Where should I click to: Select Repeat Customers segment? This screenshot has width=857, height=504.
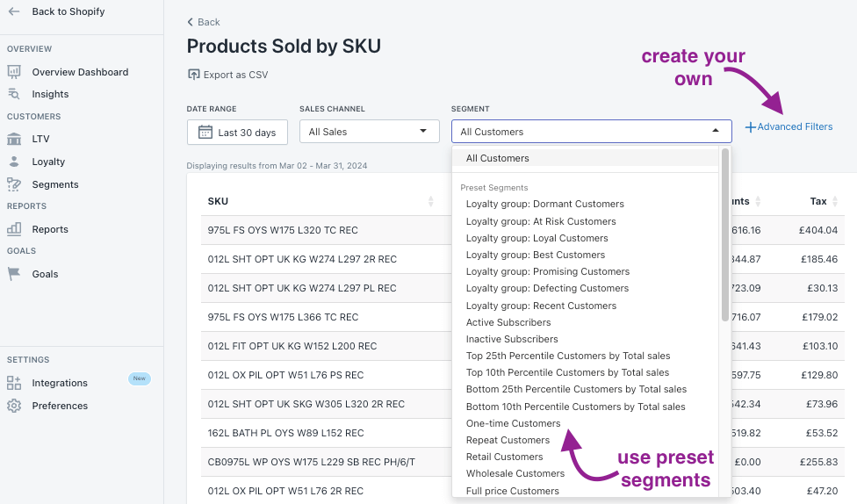[508, 440]
